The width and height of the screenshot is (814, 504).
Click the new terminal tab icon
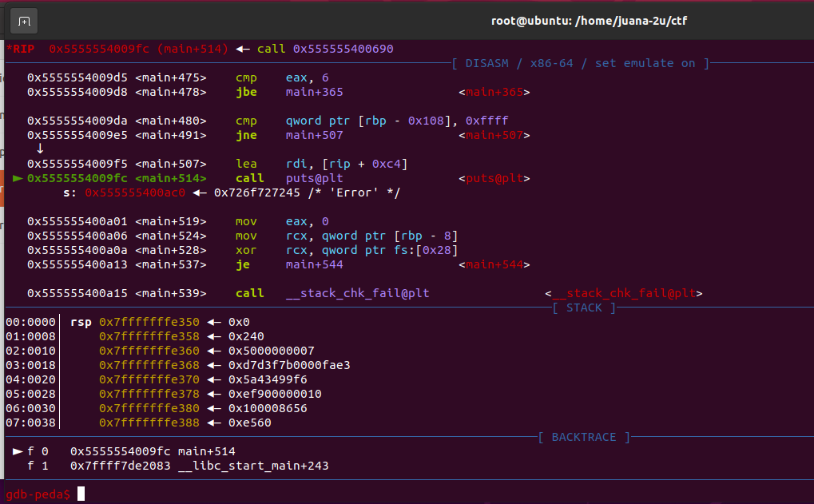24,21
